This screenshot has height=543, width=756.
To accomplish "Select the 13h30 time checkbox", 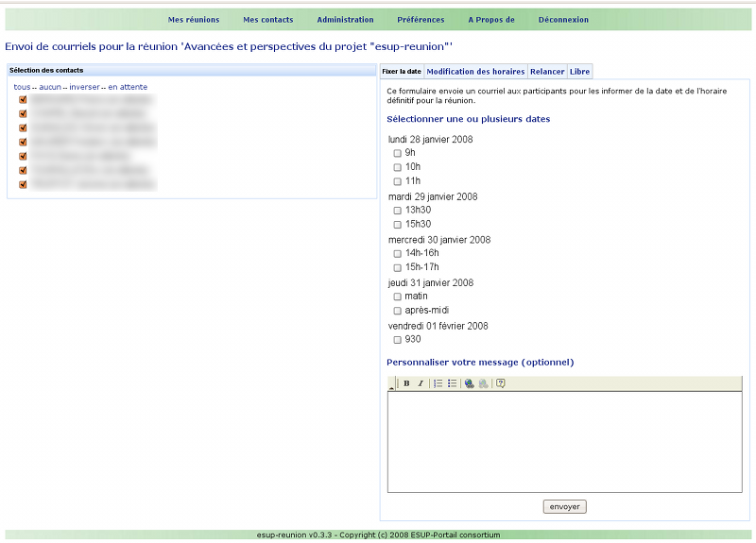I will point(398,211).
